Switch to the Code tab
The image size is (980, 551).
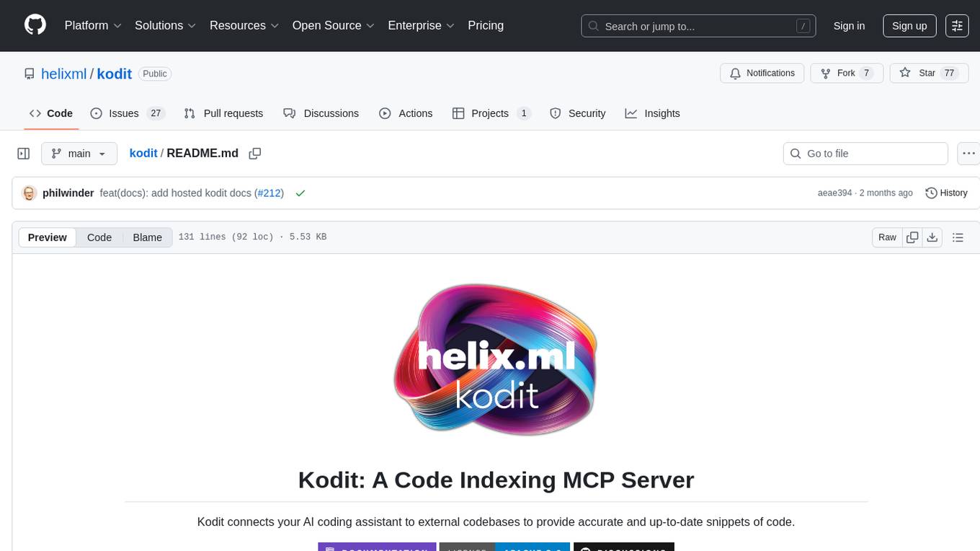pyautogui.click(x=51, y=113)
